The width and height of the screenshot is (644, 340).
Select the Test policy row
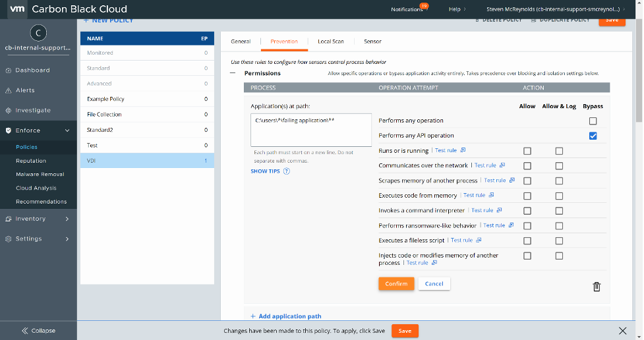147,146
